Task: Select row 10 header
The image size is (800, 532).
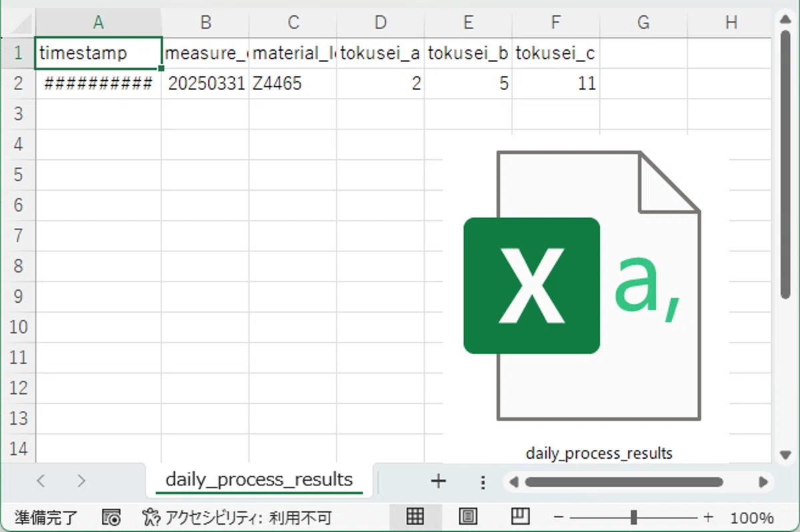Action: [x=19, y=327]
